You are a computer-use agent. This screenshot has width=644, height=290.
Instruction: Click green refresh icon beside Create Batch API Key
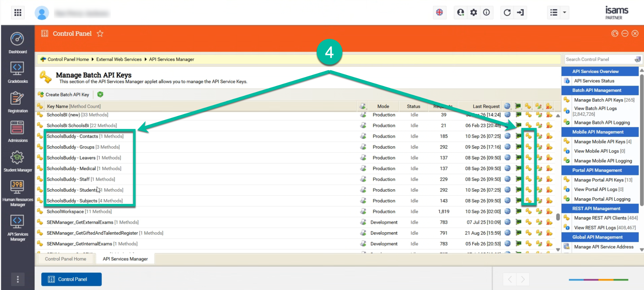(x=100, y=94)
